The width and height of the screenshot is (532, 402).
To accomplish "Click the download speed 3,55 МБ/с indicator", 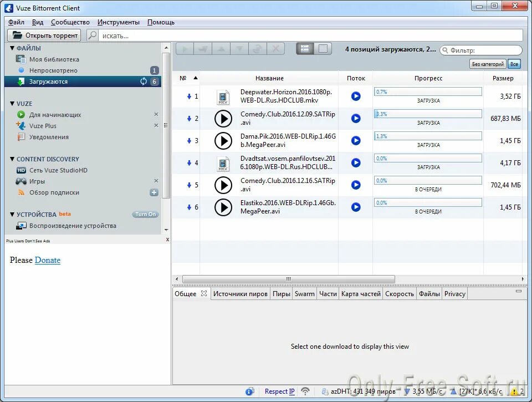I will [x=423, y=391].
